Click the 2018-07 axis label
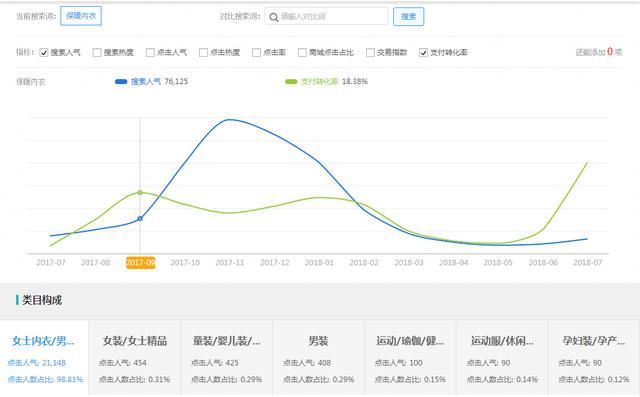Image resolution: width=640 pixels, height=397 pixels. click(588, 262)
